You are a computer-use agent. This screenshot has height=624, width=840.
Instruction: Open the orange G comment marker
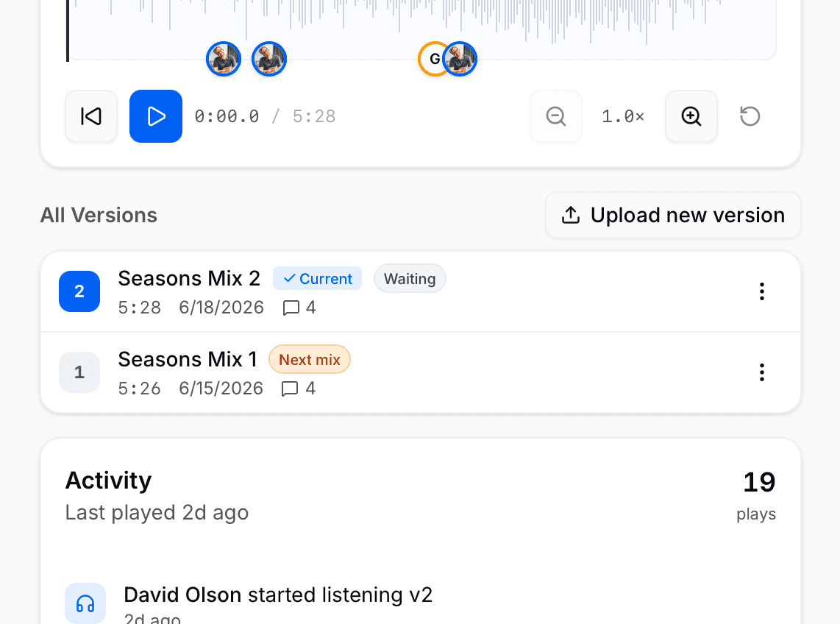coord(431,59)
